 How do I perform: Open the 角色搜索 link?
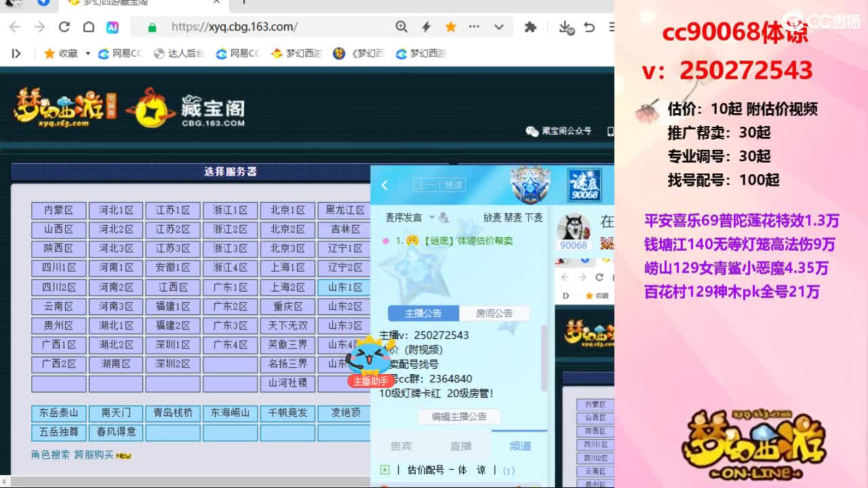[x=50, y=455]
